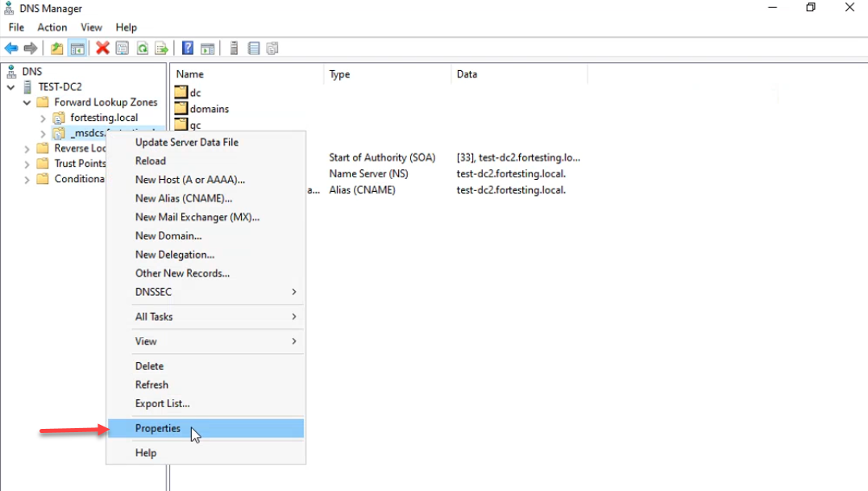Click the green Refresh toolbar icon
The height and width of the screenshot is (491, 868).
point(143,48)
